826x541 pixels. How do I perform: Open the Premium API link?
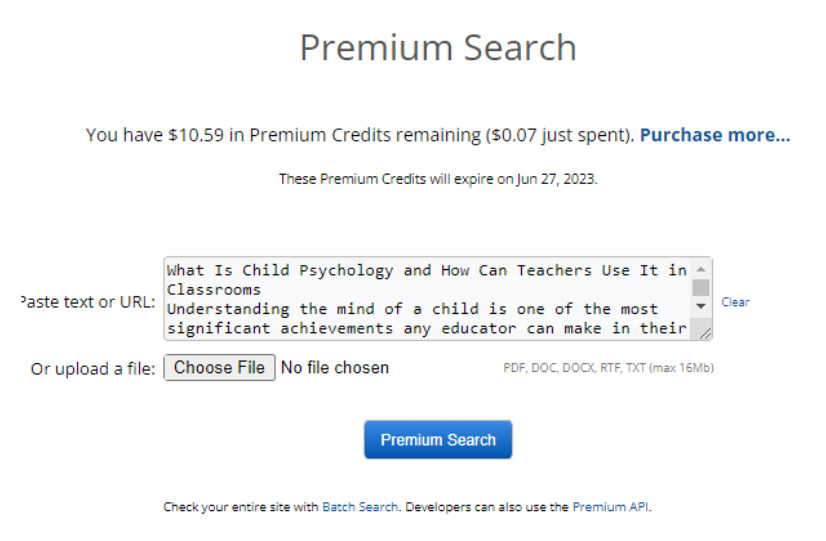pyautogui.click(x=611, y=507)
